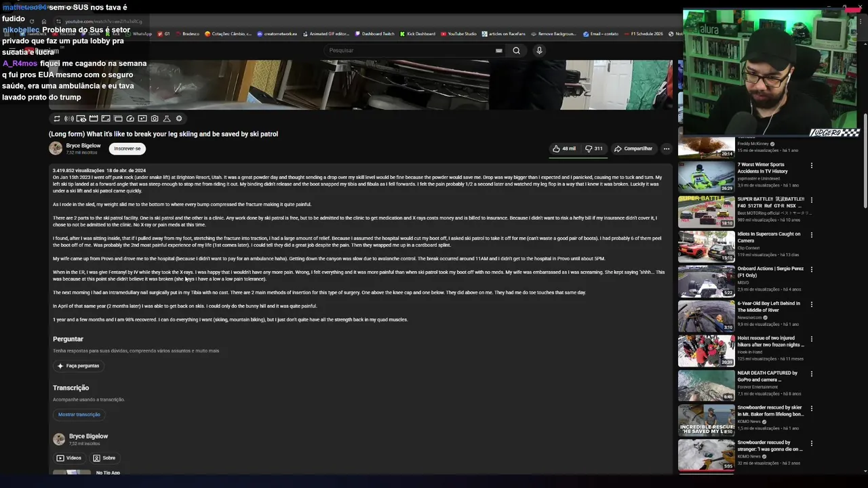Image resolution: width=868 pixels, height=488 pixels.
Task: Open the YouTube Studio bookmark
Action: tap(458, 34)
